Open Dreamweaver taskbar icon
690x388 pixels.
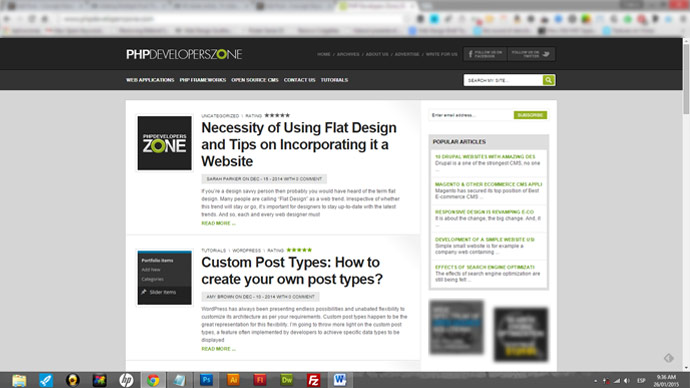287,380
